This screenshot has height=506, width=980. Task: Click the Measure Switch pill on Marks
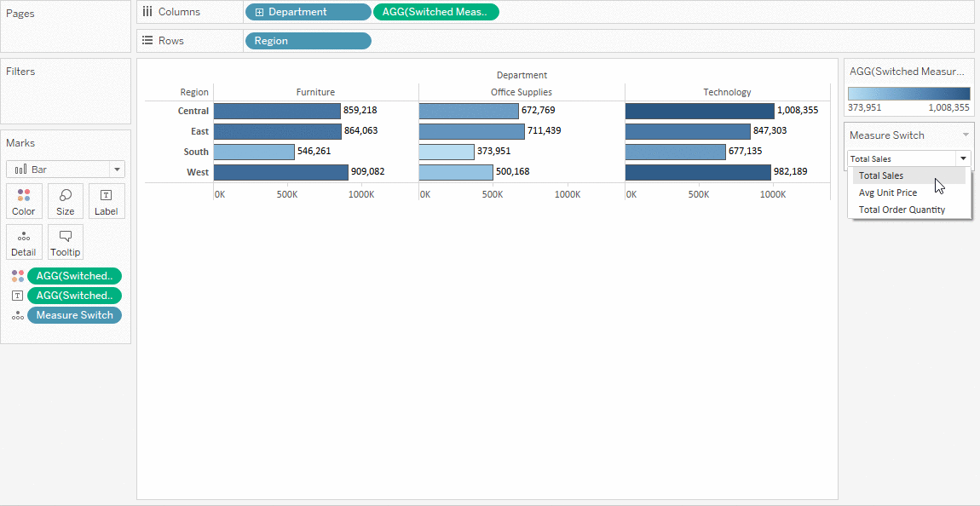tap(74, 314)
